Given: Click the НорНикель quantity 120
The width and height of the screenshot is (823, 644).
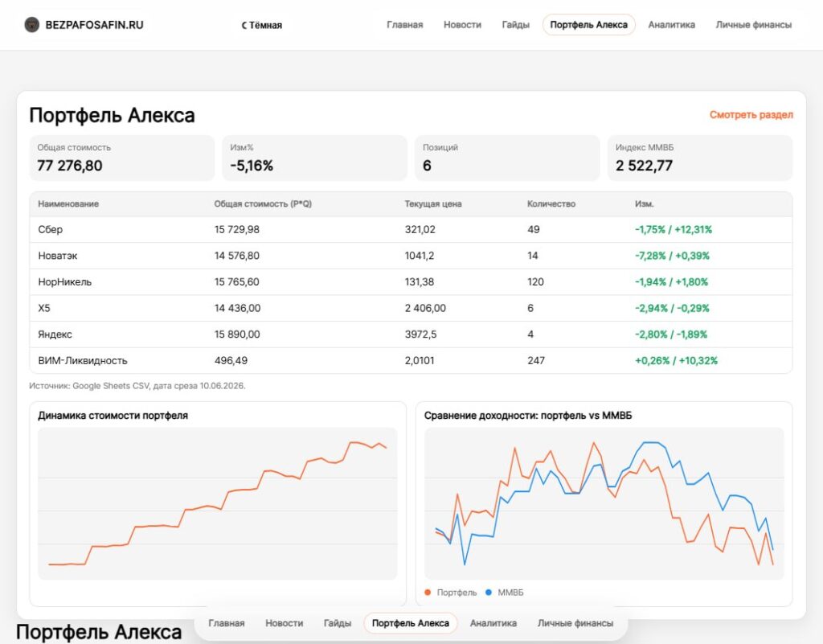Looking at the screenshot, I should click(535, 282).
